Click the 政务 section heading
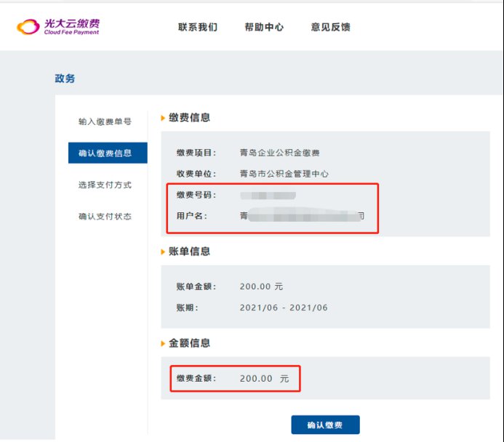The height and width of the screenshot is (442, 504). point(65,79)
